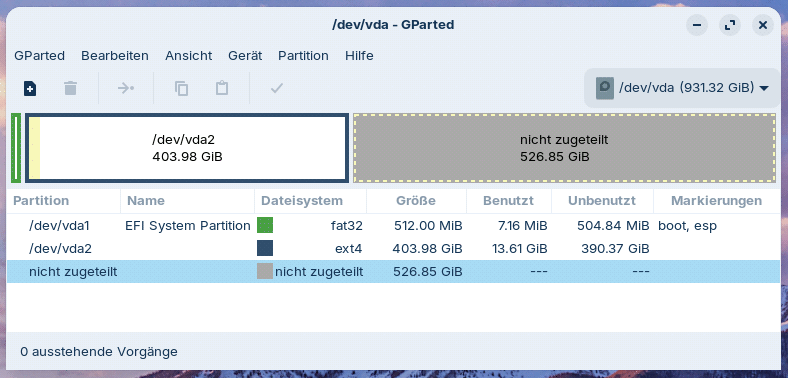The width and height of the screenshot is (788, 378).
Task: Click the gray unallocated color swatch
Action: [265, 271]
